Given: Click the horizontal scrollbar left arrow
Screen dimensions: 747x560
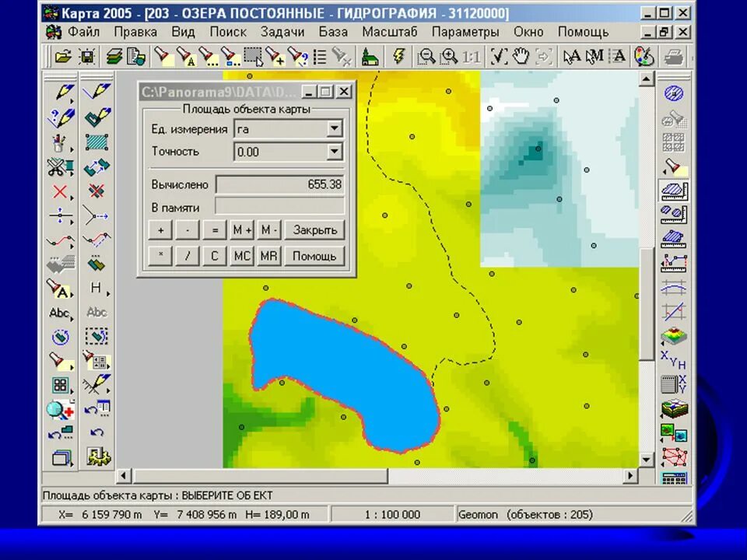Looking at the screenshot, I should pyautogui.click(x=124, y=475).
